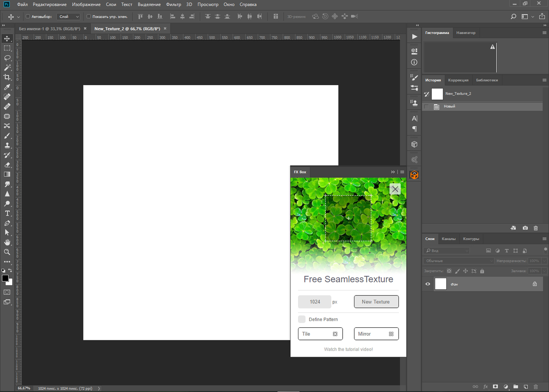Click the search icon in options bar
The image size is (549, 392).
point(513,16)
